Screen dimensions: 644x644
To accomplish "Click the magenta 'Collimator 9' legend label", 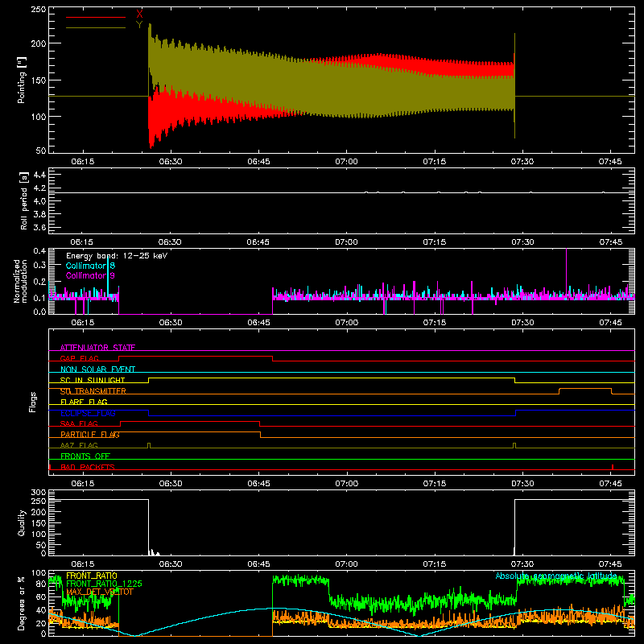I will point(90,275).
